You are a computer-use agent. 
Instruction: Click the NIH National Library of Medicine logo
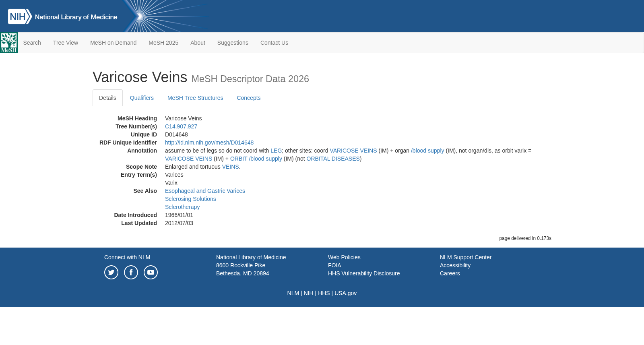click(63, 17)
